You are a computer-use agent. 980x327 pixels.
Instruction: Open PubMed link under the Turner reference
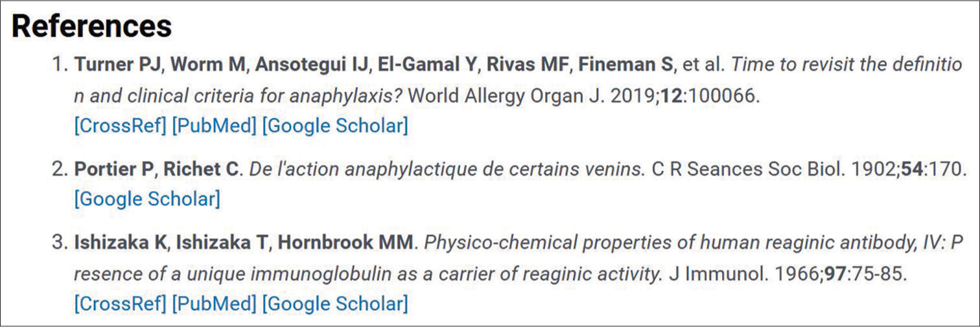[215, 126]
